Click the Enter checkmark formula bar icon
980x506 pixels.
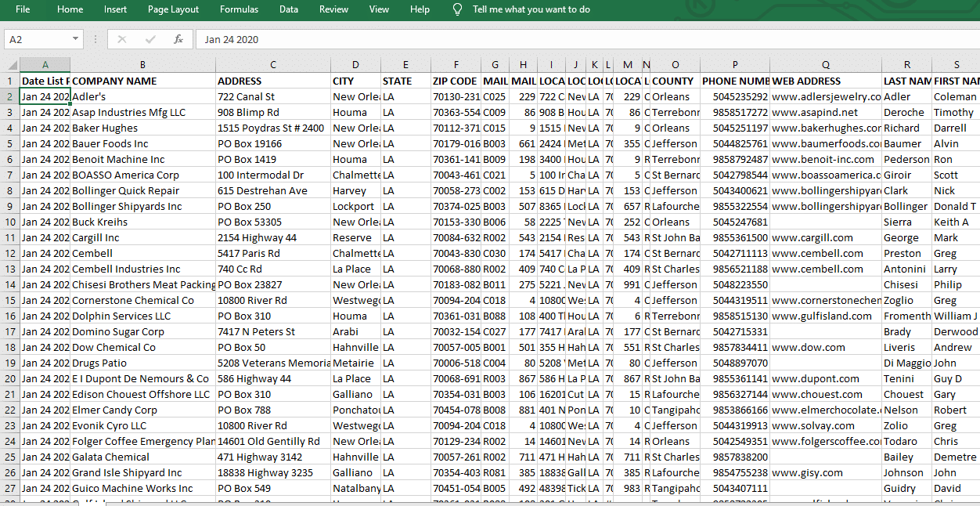tap(150, 39)
